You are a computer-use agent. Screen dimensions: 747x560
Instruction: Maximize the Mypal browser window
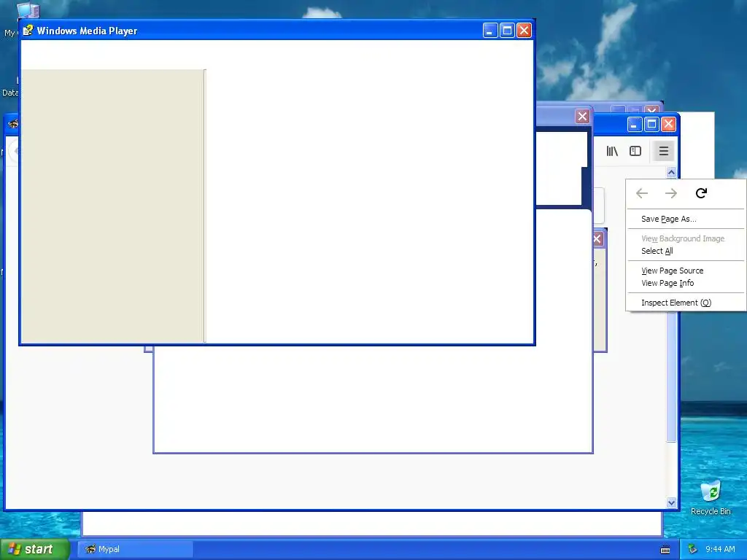click(651, 124)
